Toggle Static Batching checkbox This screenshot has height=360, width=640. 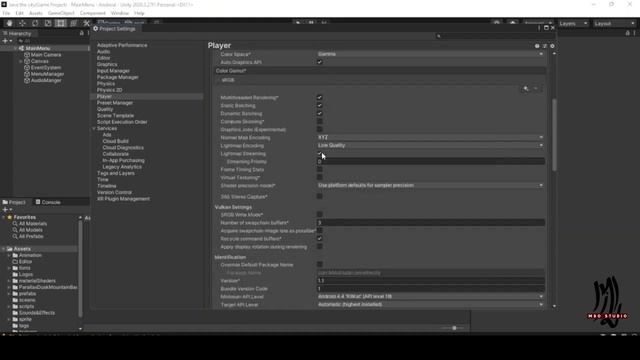click(320, 105)
